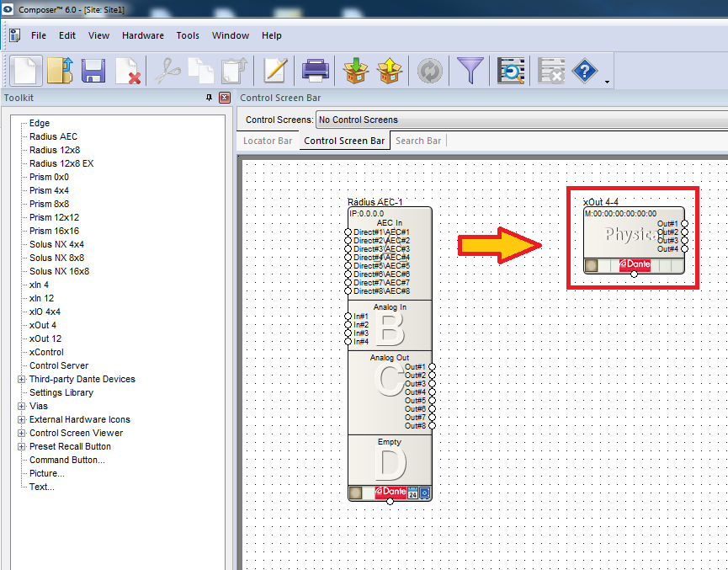Save with the floppy disk icon
Image resolution: width=728 pixels, height=570 pixels.
pyautogui.click(x=93, y=71)
